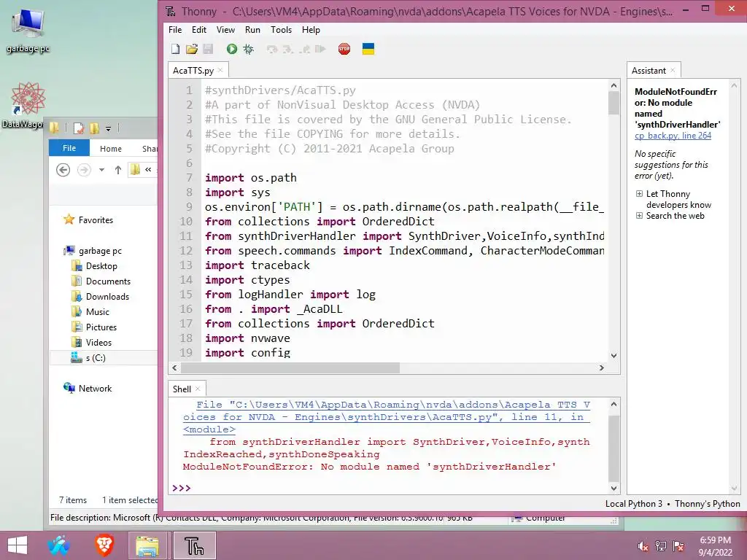747x560 pixels.
Task: Click the File Explorer taskbar icon
Action: coord(147,545)
